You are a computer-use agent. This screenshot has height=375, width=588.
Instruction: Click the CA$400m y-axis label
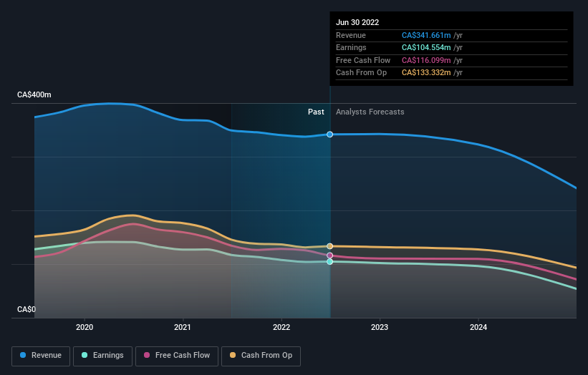34,94
